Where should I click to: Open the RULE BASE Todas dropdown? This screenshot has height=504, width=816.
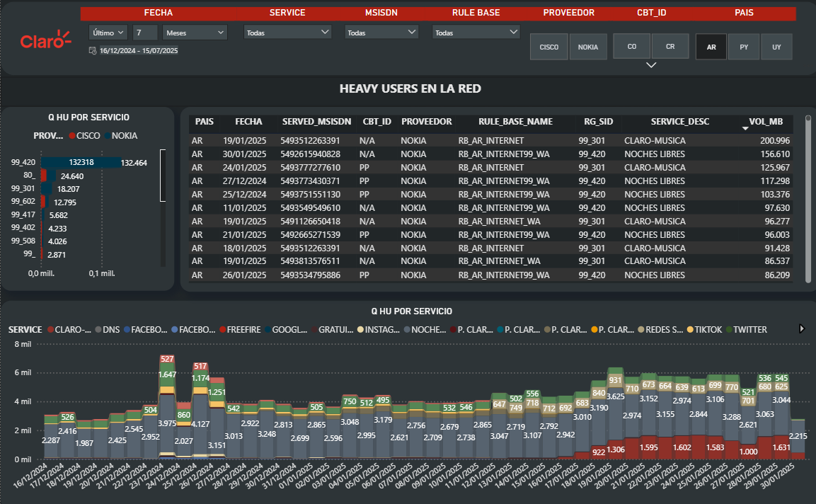pyautogui.click(x=476, y=33)
